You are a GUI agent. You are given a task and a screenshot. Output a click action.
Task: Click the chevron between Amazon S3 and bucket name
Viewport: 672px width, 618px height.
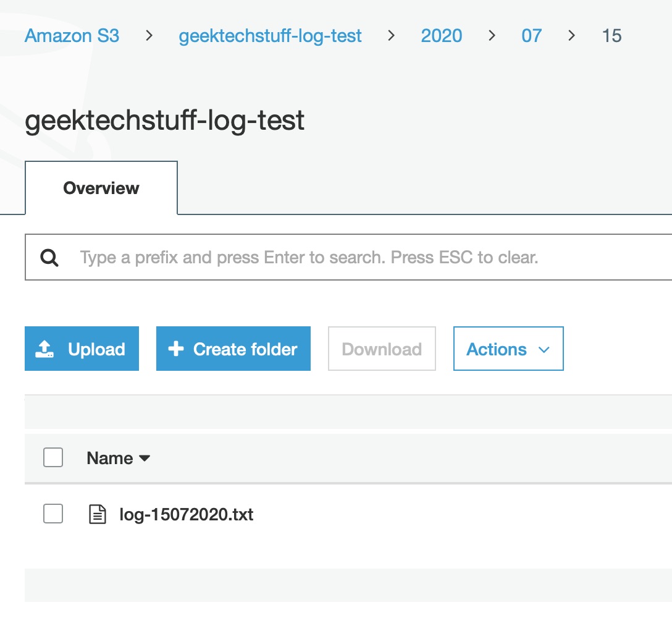point(148,36)
